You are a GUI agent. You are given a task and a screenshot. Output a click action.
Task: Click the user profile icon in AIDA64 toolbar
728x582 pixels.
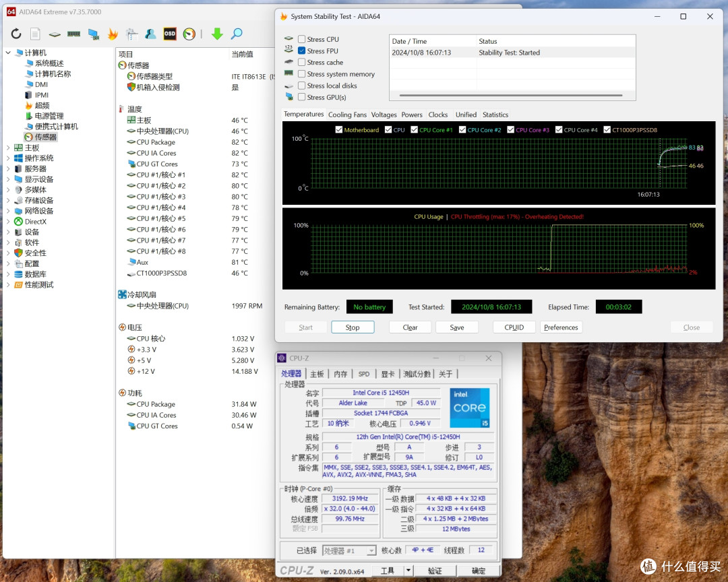150,34
